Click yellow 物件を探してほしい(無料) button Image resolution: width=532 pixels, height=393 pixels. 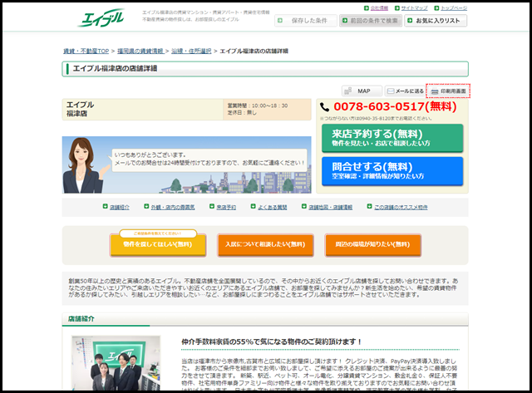(158, 244)
